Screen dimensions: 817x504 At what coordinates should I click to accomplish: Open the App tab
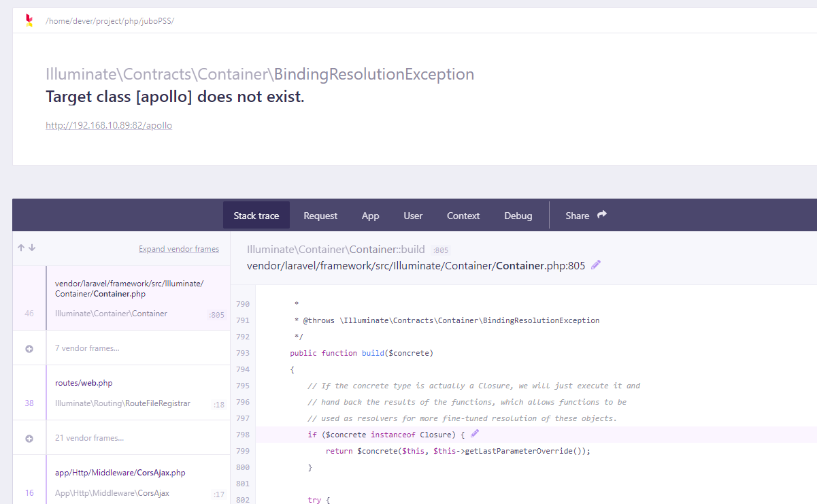point(370,216)
